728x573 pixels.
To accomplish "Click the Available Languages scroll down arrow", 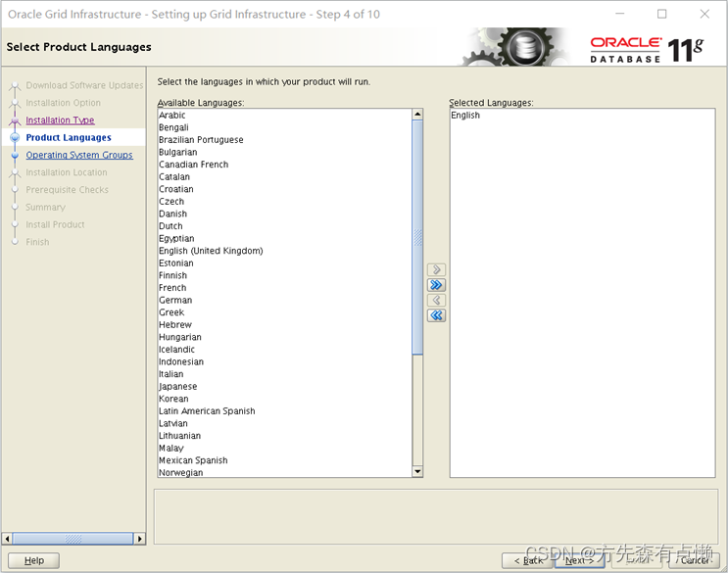I will (x=417, y=471).
